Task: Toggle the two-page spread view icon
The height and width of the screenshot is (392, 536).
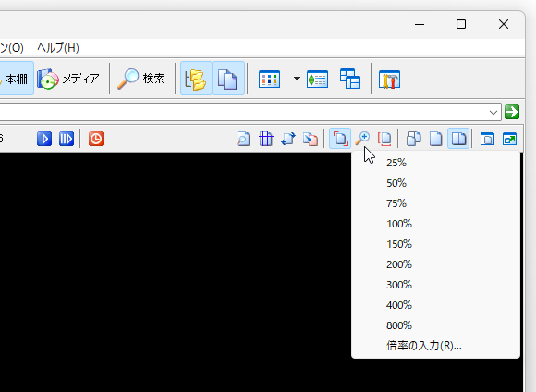Action: pyautogui.click(x=458, y=139)
